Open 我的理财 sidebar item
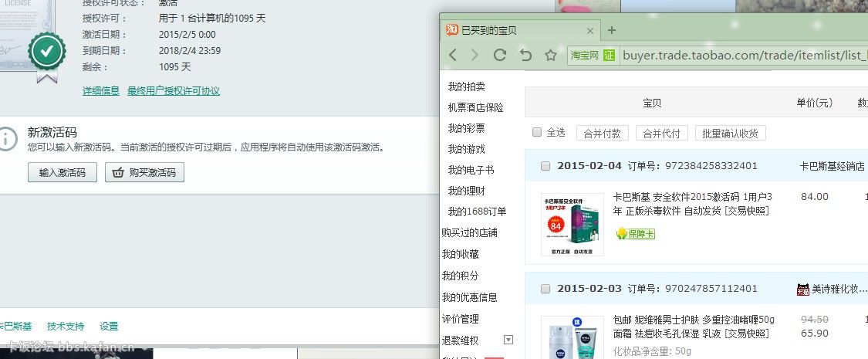 466,191
